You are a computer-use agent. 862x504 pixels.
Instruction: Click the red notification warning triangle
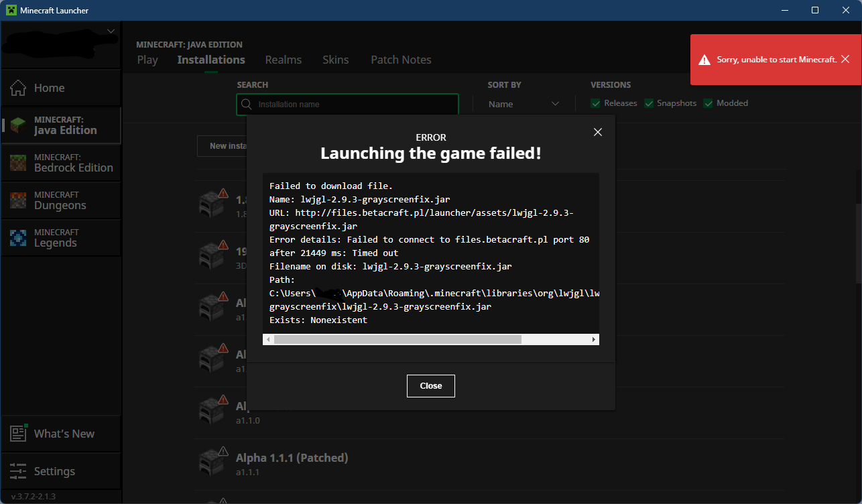(704, 60)
